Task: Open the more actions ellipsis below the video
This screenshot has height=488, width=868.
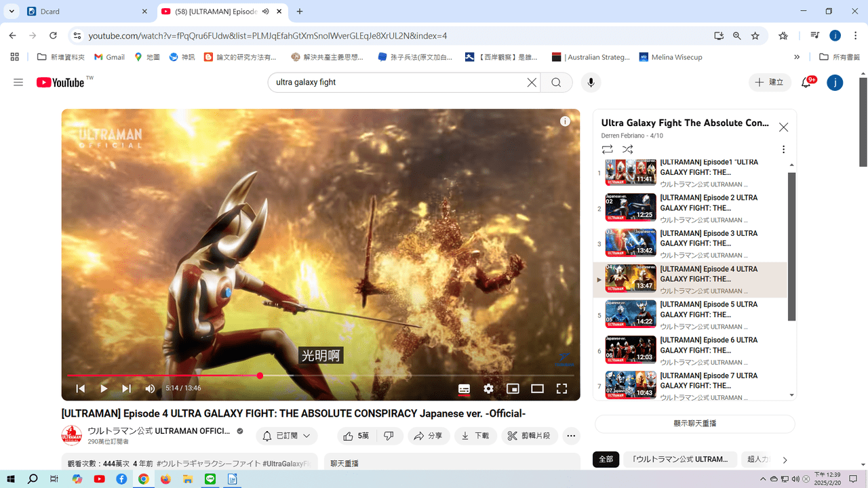Action: 571,436
